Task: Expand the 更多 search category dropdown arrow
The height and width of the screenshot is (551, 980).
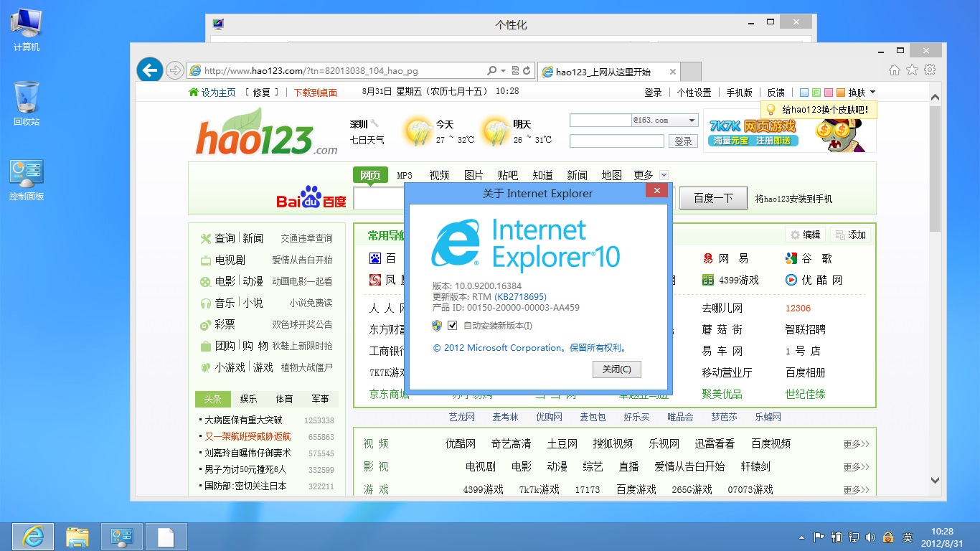Action: click(x=664, y=175)
